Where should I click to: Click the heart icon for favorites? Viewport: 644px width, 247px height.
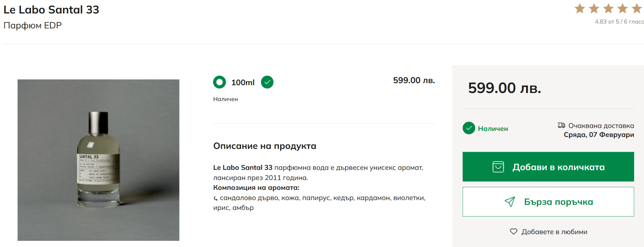[513, 232]
